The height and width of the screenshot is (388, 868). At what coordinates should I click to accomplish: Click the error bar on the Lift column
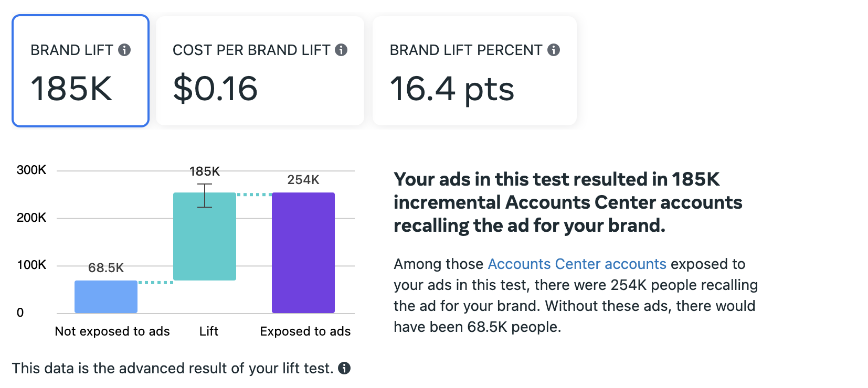[x=205, y=196]
